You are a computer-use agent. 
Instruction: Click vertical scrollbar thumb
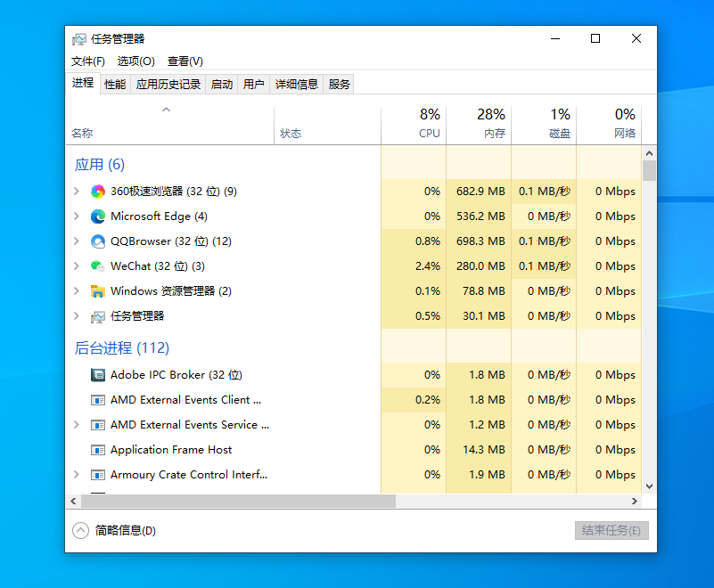click(x=649, y=171)
